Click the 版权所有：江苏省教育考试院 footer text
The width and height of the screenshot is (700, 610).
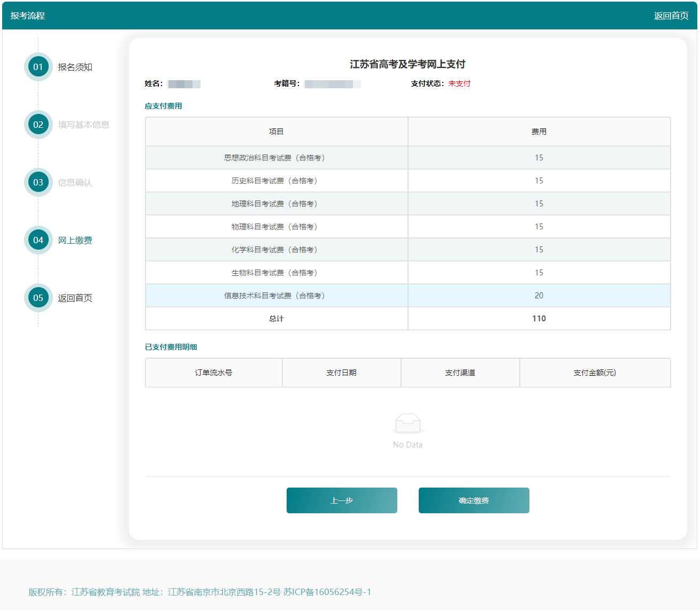(x=84, y=592)
